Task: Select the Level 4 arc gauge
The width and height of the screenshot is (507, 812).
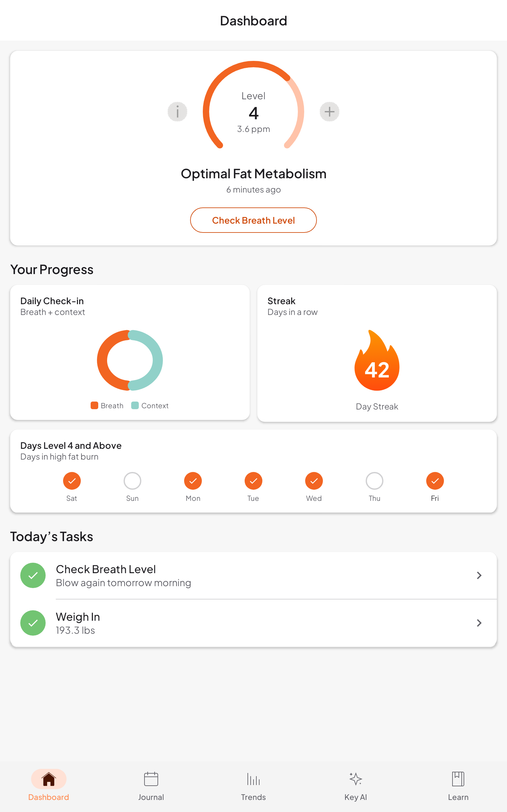Action: pos(253,105)
